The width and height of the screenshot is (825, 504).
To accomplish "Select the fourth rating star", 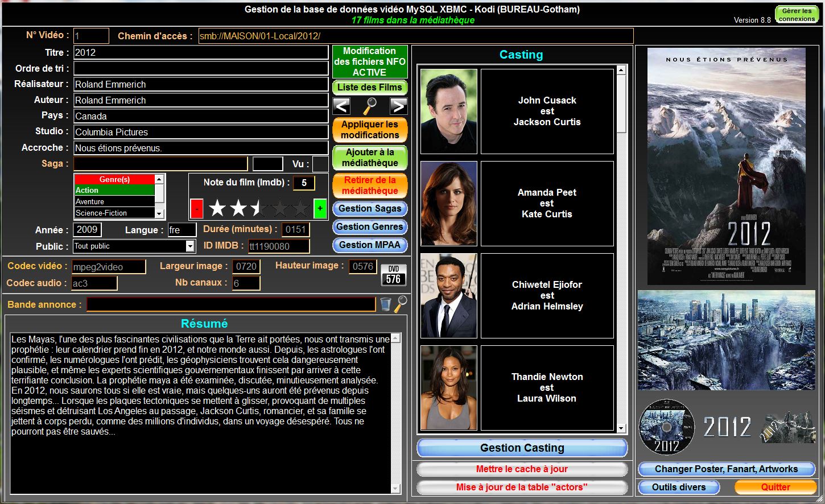I will [279, 208].
